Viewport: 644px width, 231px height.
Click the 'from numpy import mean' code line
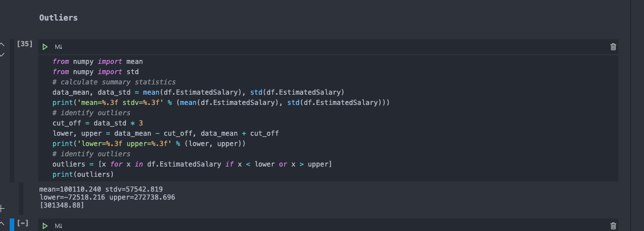97,62
